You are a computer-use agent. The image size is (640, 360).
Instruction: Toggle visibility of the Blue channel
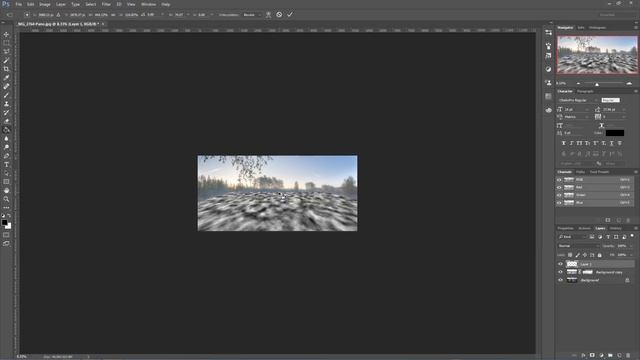[559, 202]
